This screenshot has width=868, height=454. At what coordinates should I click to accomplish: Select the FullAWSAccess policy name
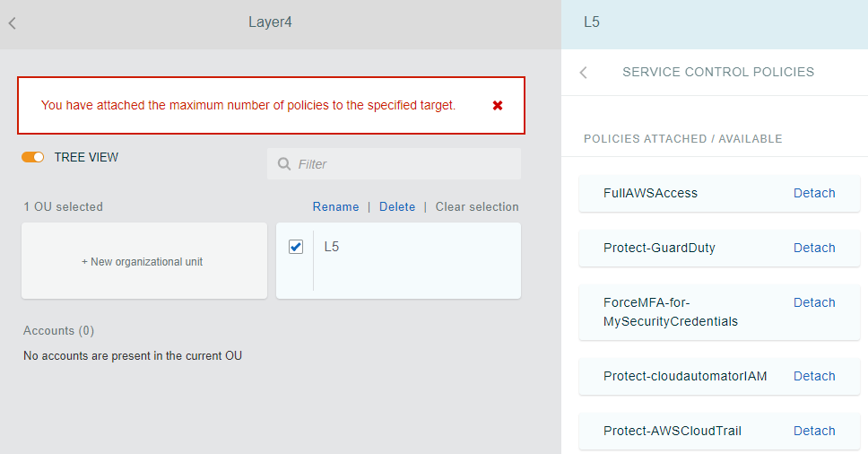point(650,193)
